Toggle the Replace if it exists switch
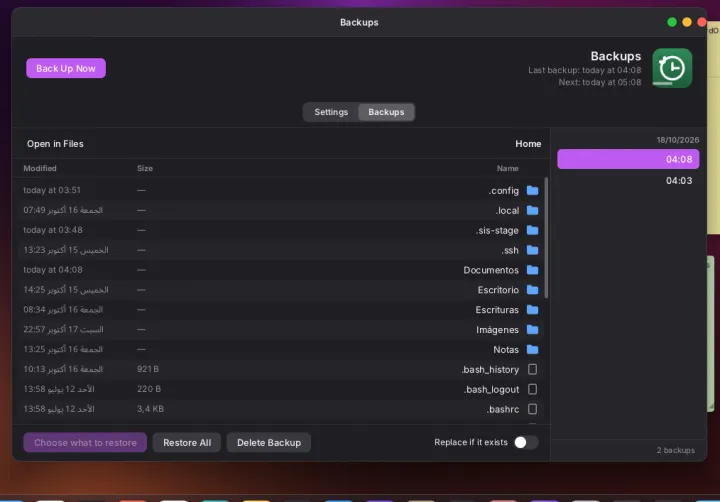This screenshot has height=502, width=720. (526, 442)
